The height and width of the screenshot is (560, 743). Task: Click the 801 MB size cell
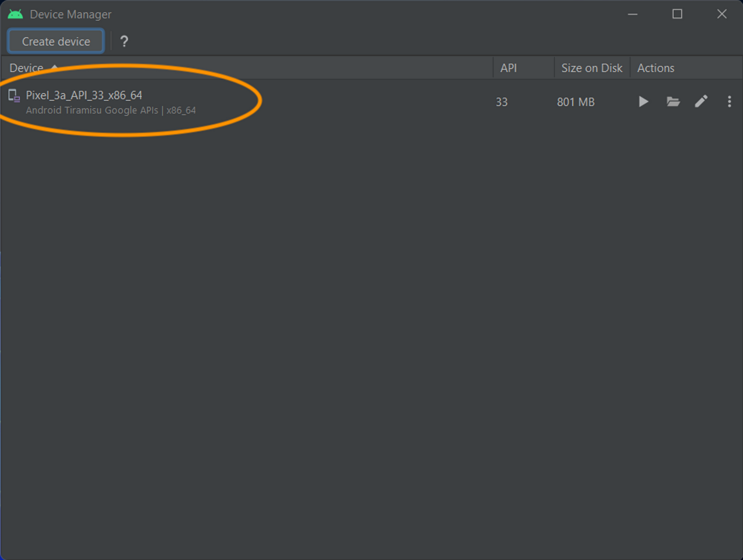click(x=576, y=102)
